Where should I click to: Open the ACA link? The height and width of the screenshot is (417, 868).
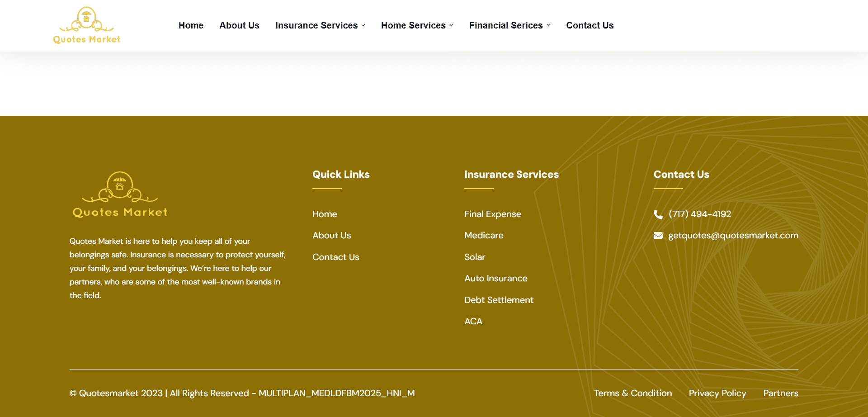coord(473,321)
